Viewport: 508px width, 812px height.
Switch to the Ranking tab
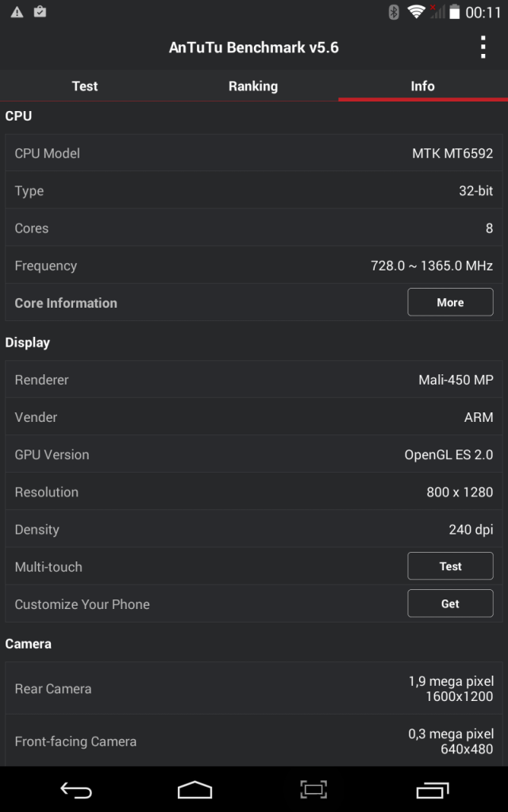click(x=253, y=86)
